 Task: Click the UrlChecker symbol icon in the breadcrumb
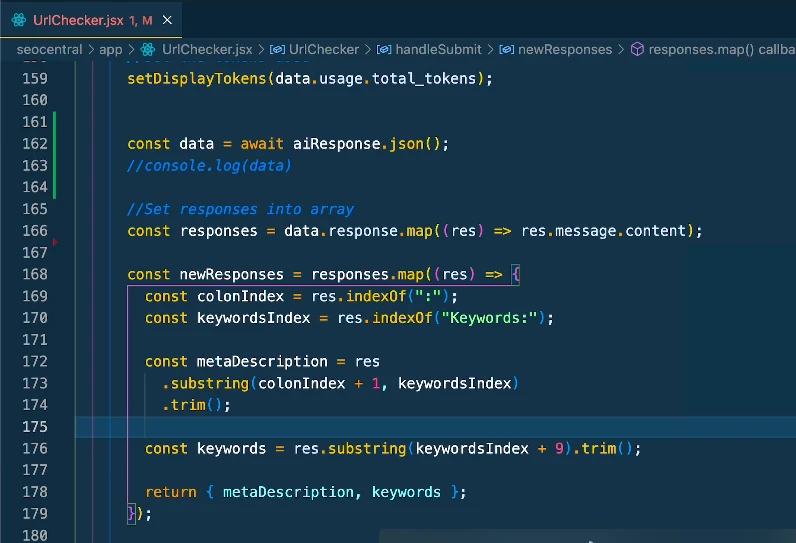277,49
